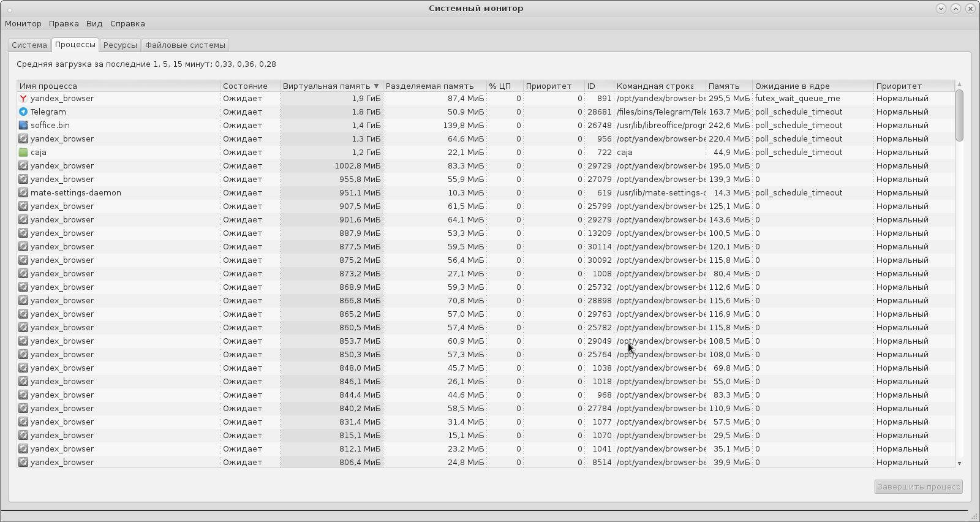
Task: Sort by Ожидание в ядре column header
Action: pos(813,86)
